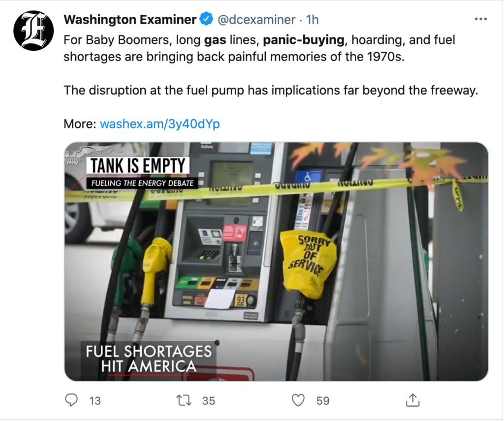
Task: Open the @dcexaminer handle
Action: point(256,20)
